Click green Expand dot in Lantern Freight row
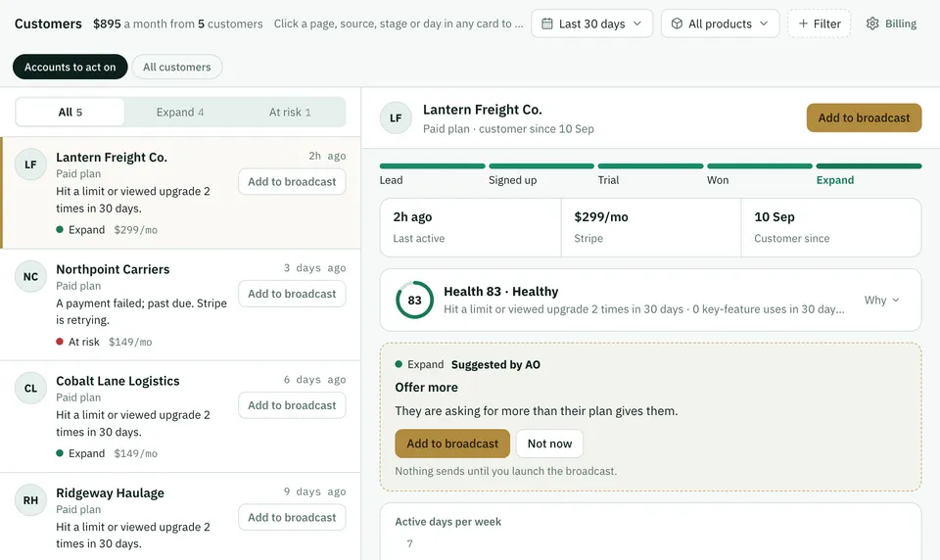 tap(60, 230)
